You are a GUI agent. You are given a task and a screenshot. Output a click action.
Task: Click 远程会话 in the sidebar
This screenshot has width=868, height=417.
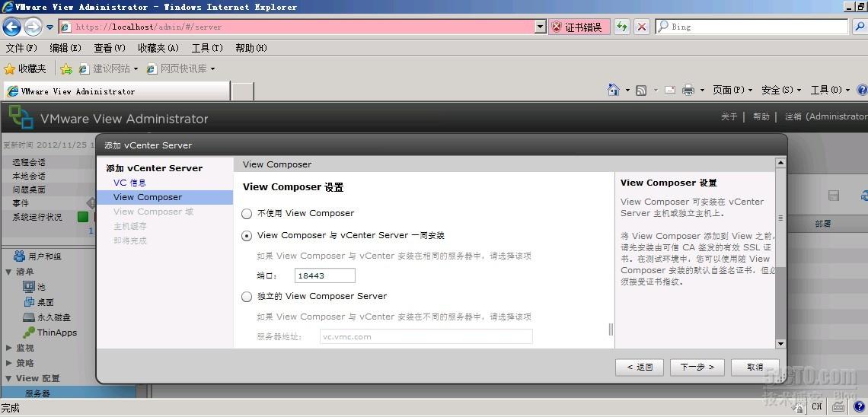29,163
